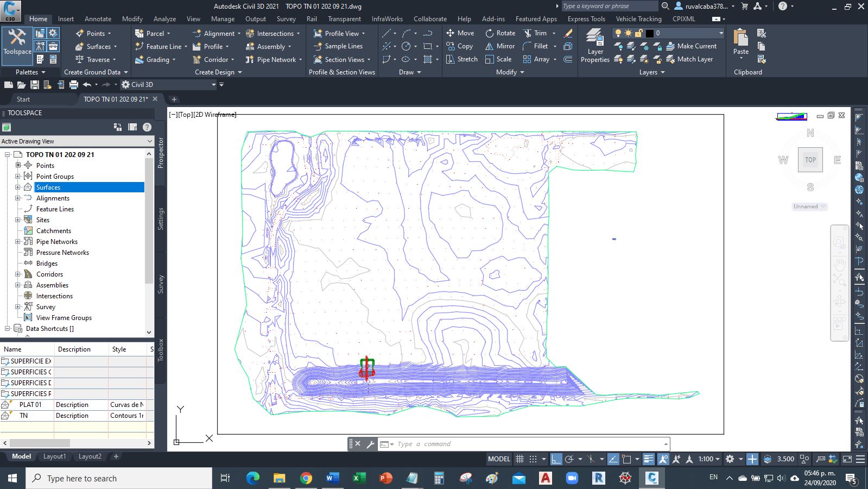
Task: Go to the Analyze ribbon tab
Action: click(x=164, y=19)
